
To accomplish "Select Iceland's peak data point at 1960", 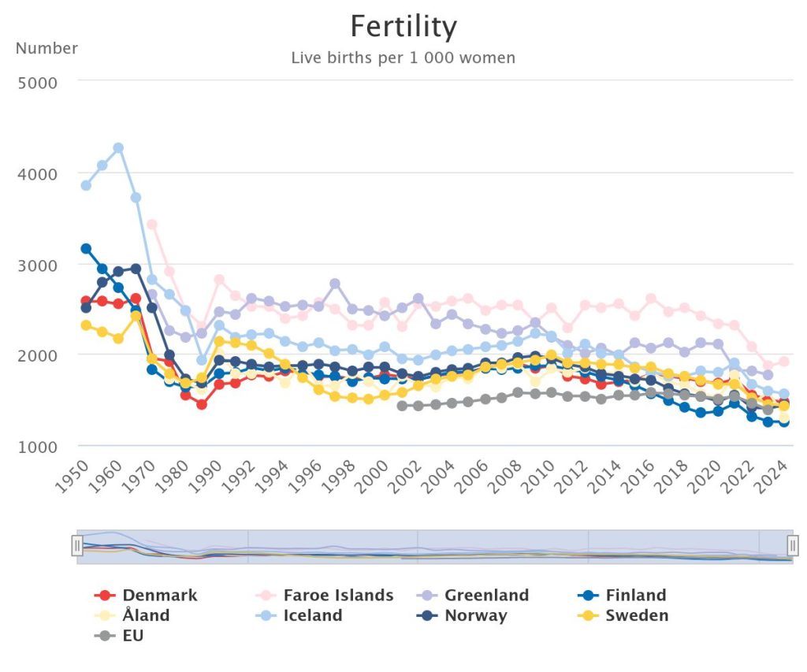I will click(118, 148).
